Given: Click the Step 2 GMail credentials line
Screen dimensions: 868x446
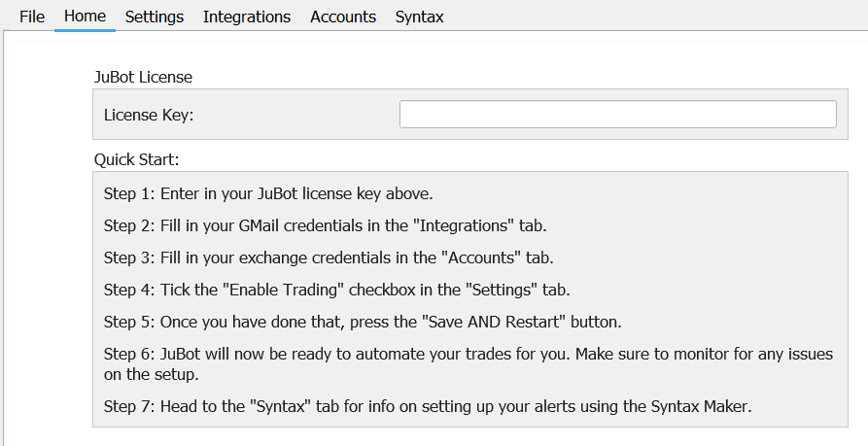Looking at the screenshot, I should point(325,225).
